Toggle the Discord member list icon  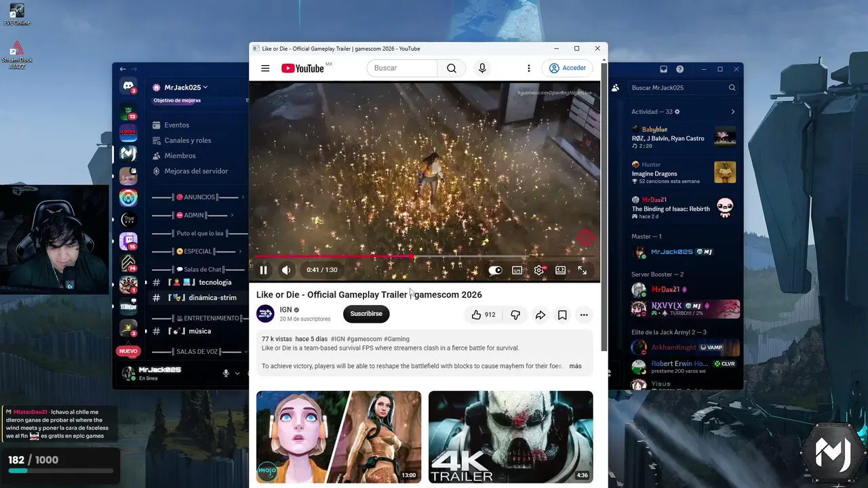(615, 87)
